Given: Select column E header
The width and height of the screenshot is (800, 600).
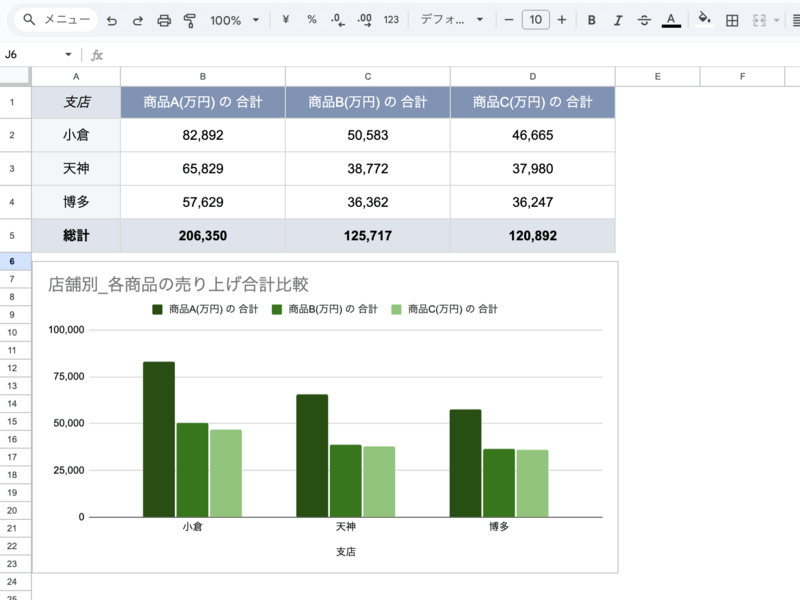Looking at the screenshot, I should (x=658, y=77).
